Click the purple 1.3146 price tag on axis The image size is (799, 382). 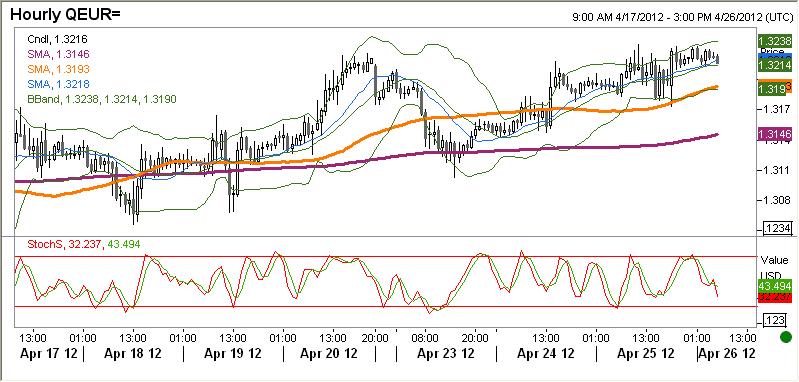(x=775, y=134)
